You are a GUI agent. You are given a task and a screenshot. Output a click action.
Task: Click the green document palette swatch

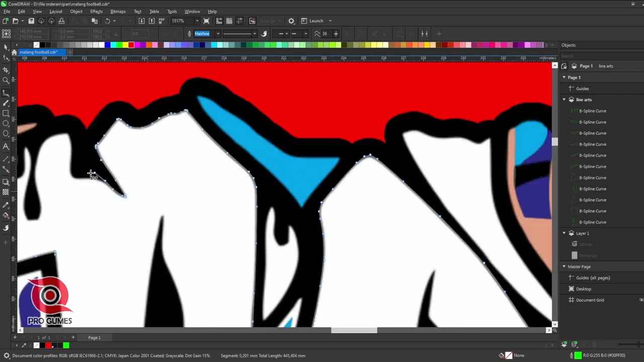66,345
